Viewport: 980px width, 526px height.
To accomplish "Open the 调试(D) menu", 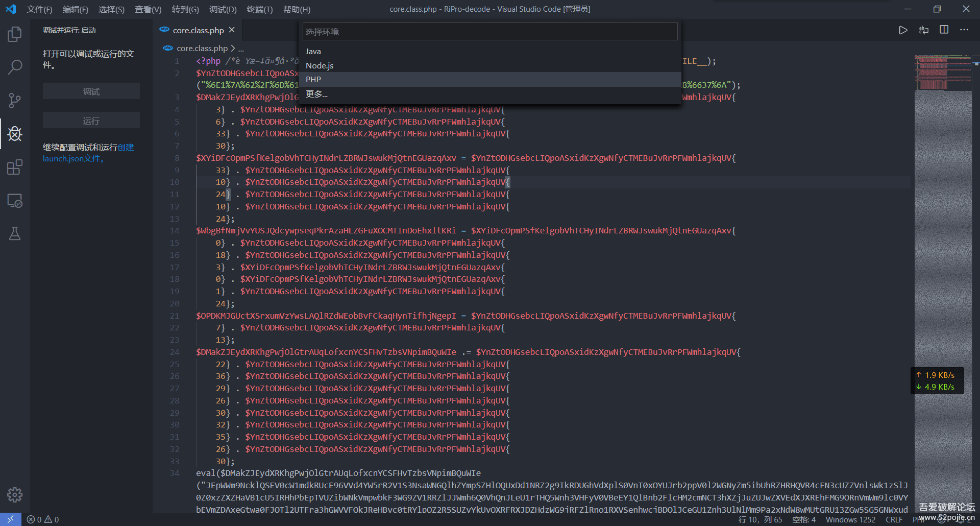I will coord(223,9).
